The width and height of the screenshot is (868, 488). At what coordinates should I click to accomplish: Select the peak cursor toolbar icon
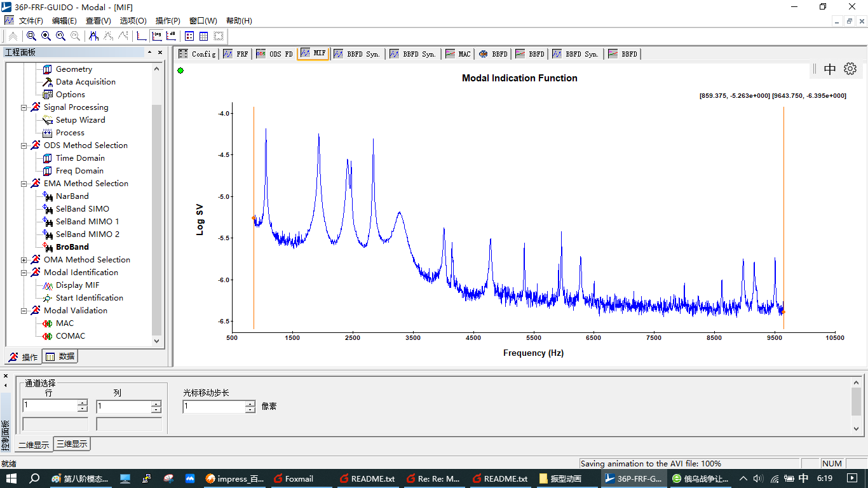[94, 36]
